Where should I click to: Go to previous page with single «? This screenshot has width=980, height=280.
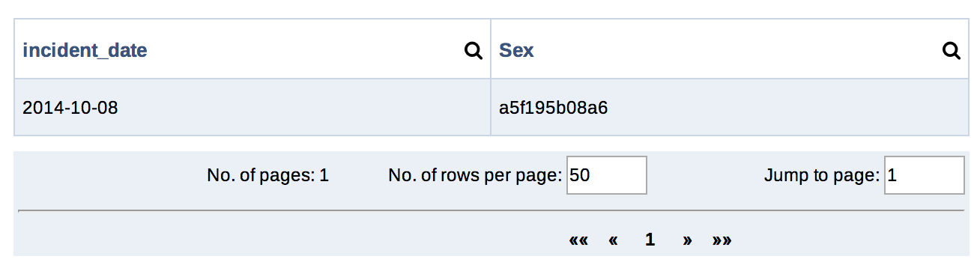(613, 240)
